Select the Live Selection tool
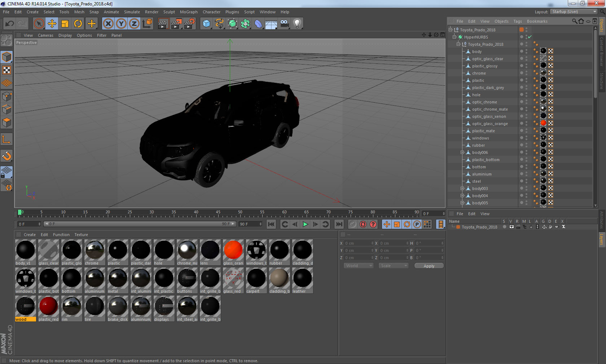 click(x=39, y=24)
